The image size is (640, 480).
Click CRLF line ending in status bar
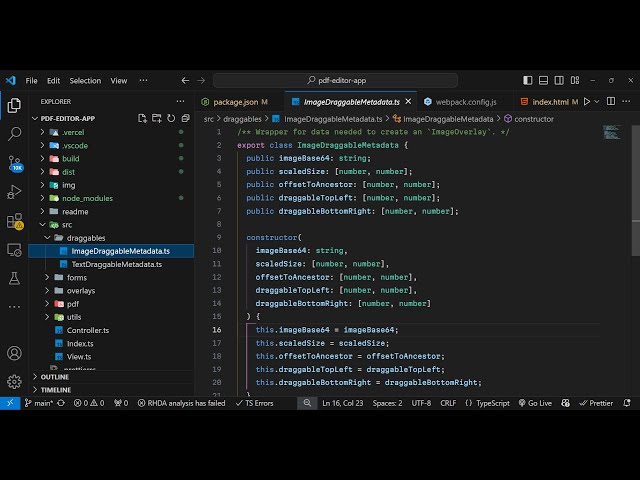pyautogui.click(x=447, y=403)
